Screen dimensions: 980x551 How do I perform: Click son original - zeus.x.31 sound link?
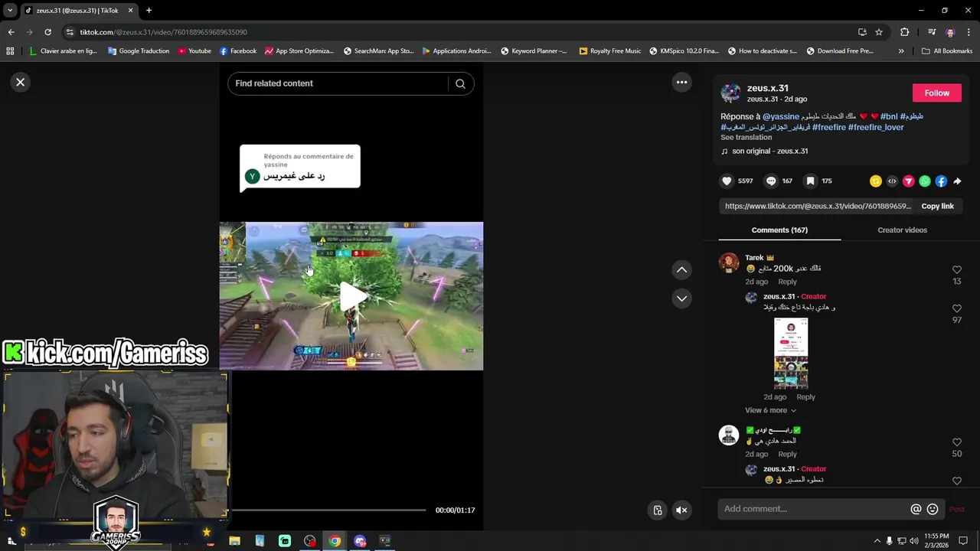(769, 151)
